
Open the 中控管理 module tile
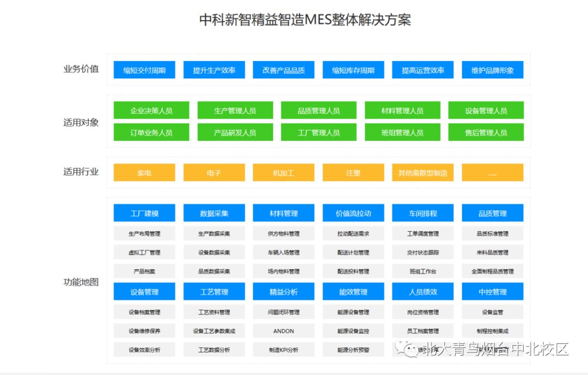click(492, 291)
